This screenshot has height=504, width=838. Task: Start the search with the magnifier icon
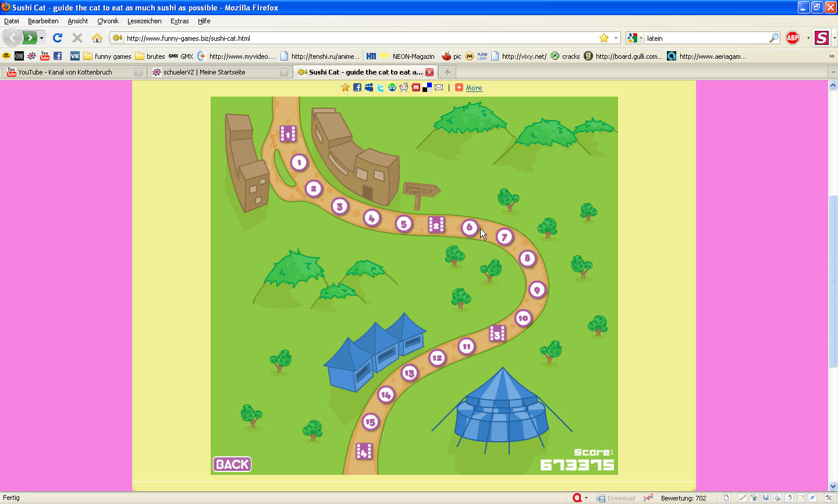click(774, 38)
